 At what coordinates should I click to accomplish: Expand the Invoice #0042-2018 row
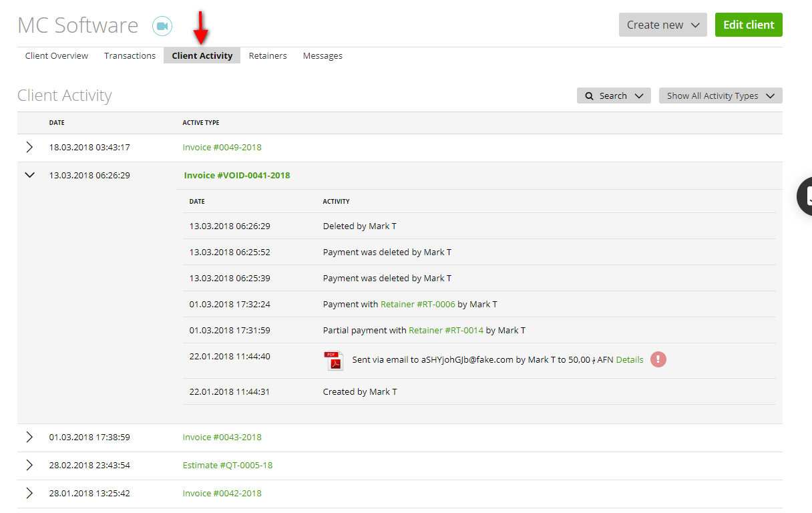point(29,493)
